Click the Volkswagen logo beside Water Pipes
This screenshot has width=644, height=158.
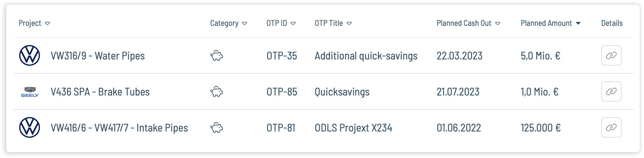tap(30, 55)
